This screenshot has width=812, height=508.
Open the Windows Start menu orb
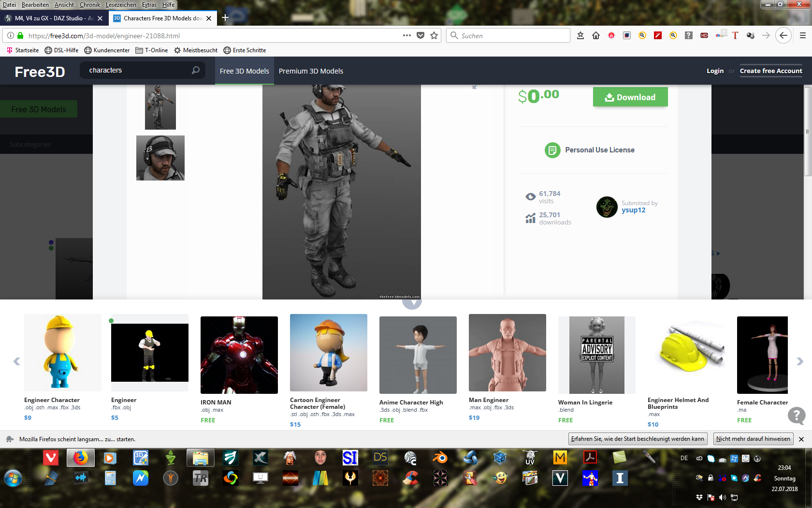coord(13,478)
